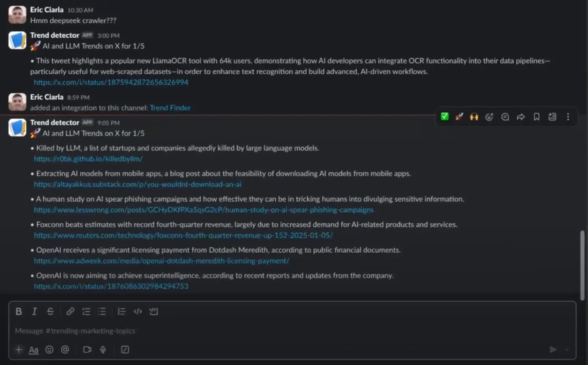Toggle strikethrough formatting
588x365 pixels.
click(x=50, y=311)
